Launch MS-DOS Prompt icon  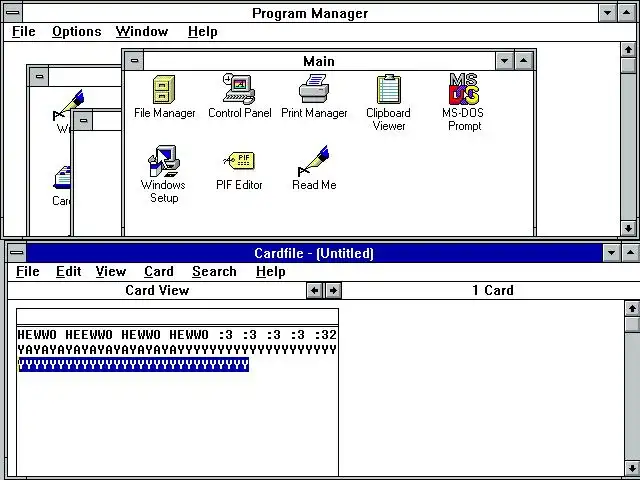pyautogui.click(x=464, y=89)
